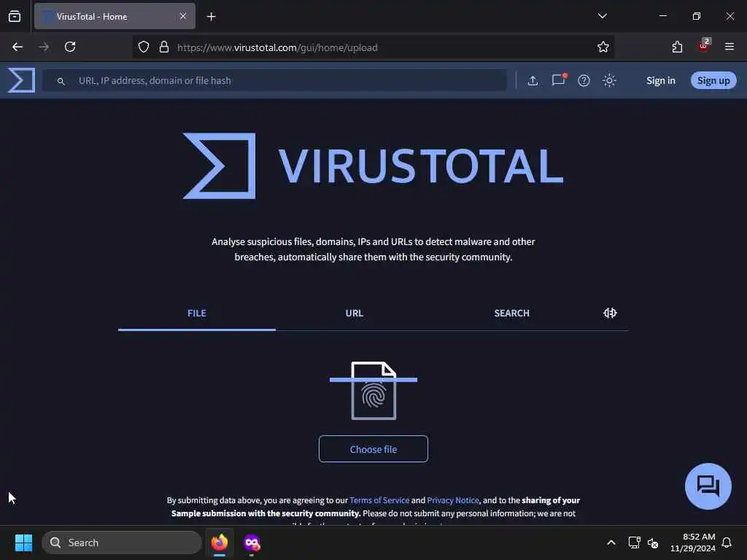The width and height of the screenshot is (747, 560).
Task: Click the Sign up button
Action: click(713, 80)
